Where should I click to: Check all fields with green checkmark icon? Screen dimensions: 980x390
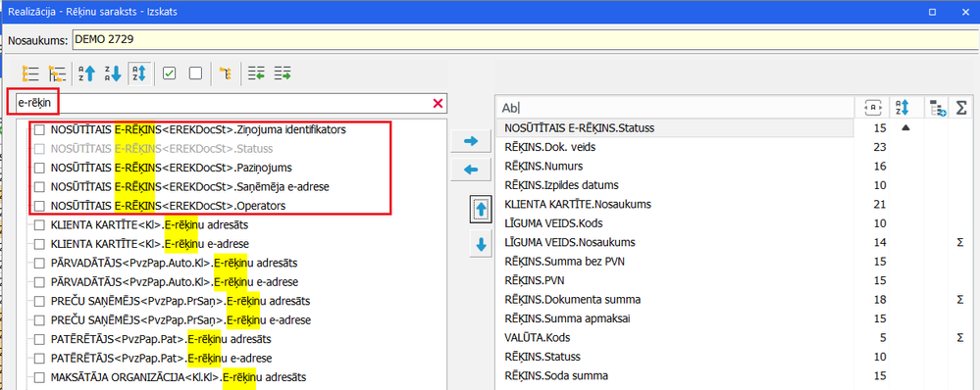(x=169, y=73)
